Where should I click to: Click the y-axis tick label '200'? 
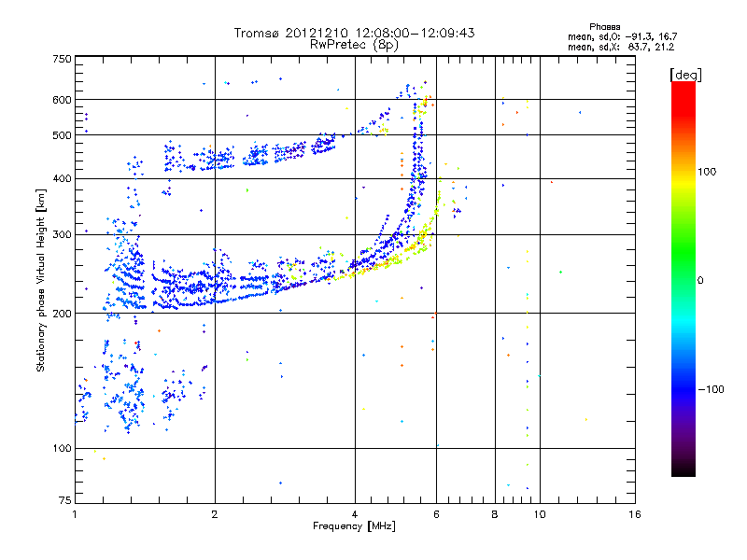(x=62, y=314)
